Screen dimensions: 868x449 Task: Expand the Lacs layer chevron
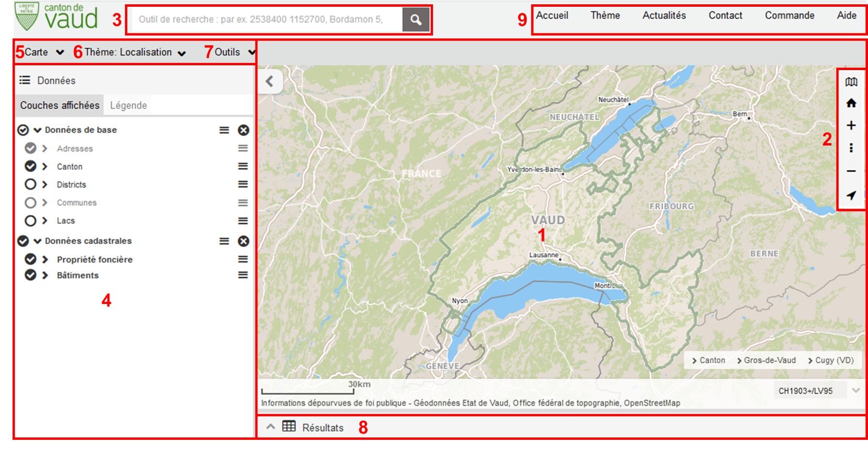point(45,221)
